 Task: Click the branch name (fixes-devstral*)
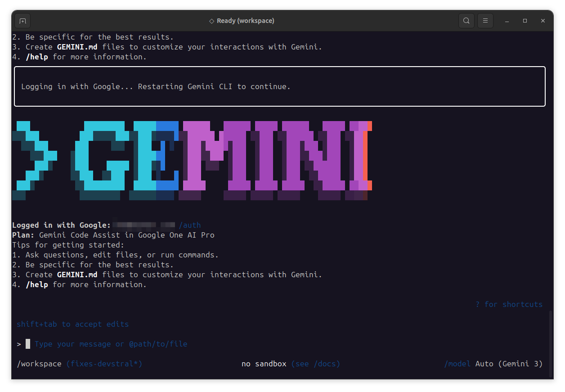(x=104, y=364)
